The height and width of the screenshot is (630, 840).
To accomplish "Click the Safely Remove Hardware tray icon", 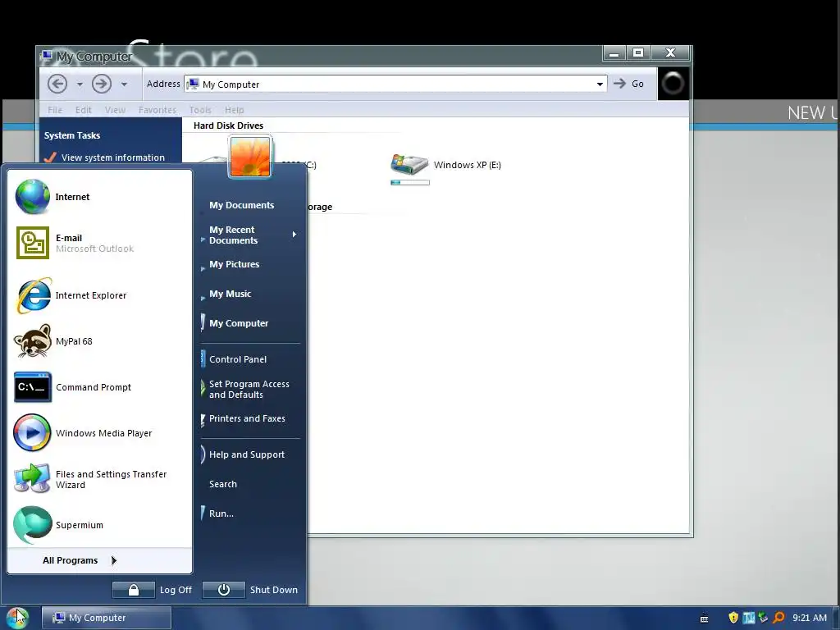I will [x=764, y=618].
